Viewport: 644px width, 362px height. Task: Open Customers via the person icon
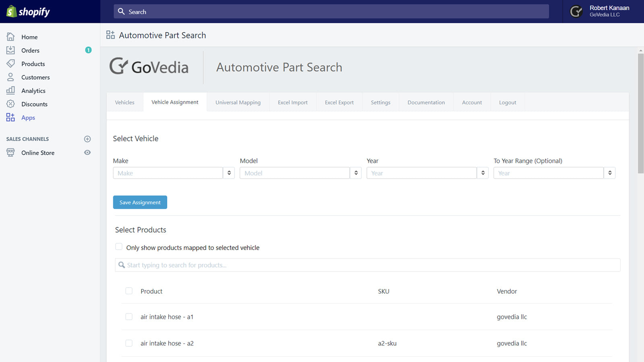pyautogui.click(x=10, y=77)
